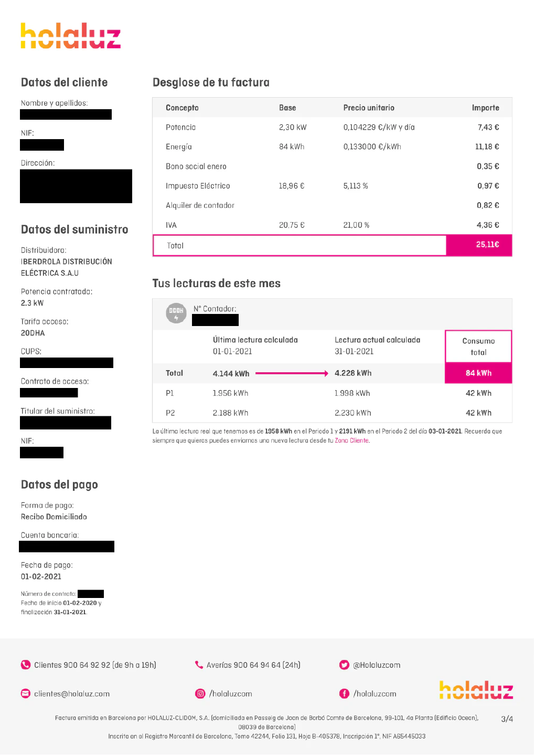Click the email envelope icon beside clientes@holaluz.com
The image size is (534, 756).
[26, 694]
